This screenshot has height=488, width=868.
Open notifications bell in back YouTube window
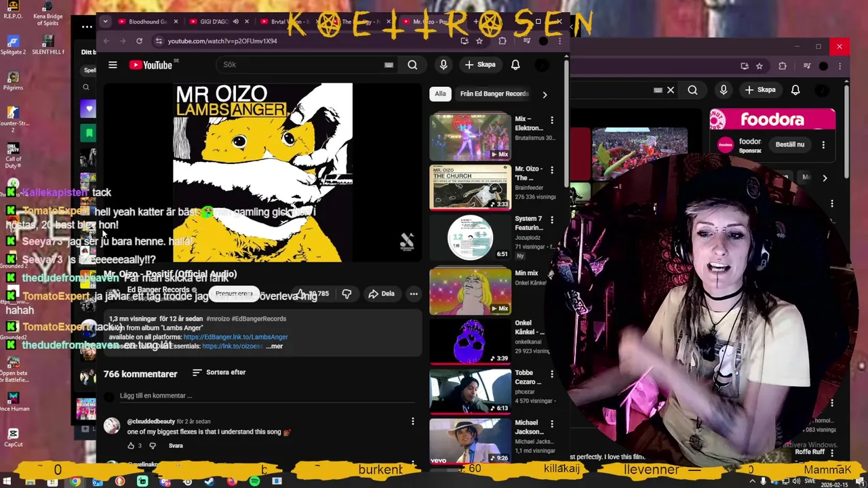click(795, 89)
